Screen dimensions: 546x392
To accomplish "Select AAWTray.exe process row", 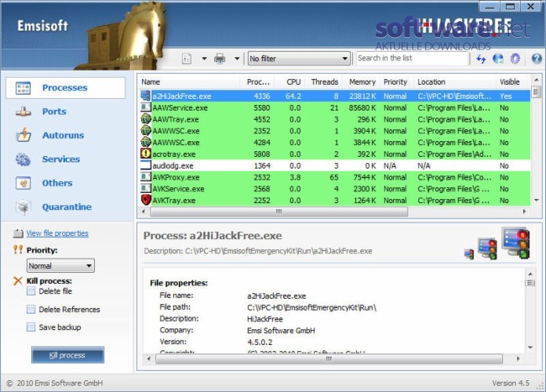I will (x=334, y=119).
